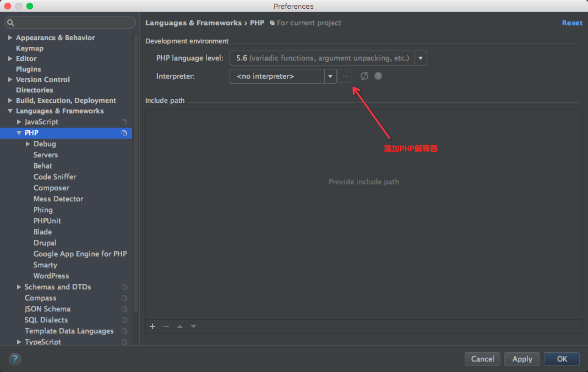588x372 pixels.
Task: Click the Reset link
Action: tap(571, 23)
